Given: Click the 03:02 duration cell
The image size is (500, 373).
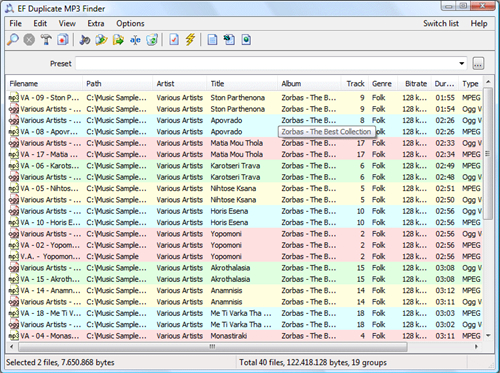Looking at the screenshot, I should click(x=445, y=324).
